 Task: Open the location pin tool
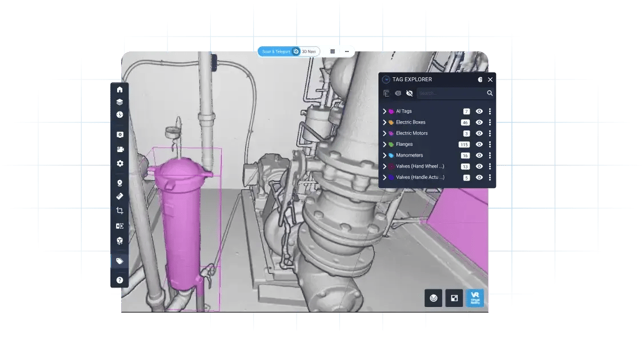pos(119,183)
